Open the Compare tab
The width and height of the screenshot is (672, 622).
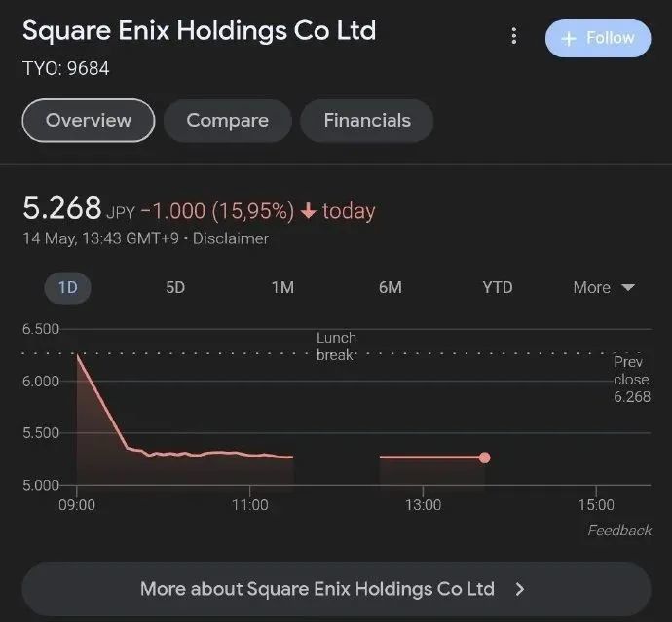click(x=227, y=121)
